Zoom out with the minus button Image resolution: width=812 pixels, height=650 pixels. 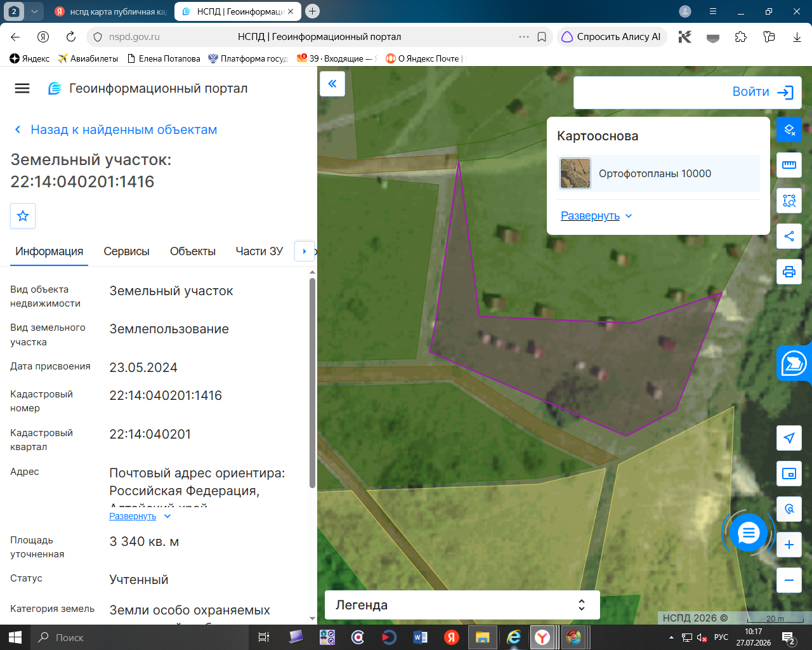[789, 580]
